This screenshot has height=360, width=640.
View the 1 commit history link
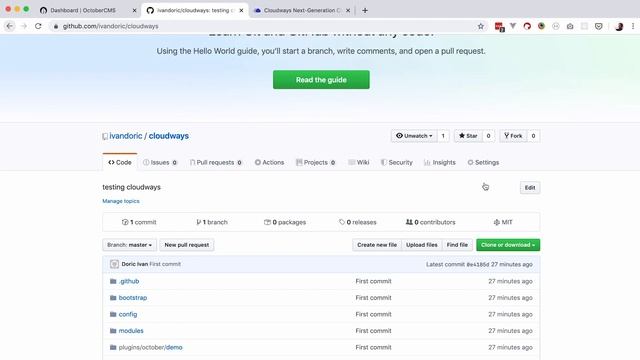pyautogui.click(x=139, y=222)
